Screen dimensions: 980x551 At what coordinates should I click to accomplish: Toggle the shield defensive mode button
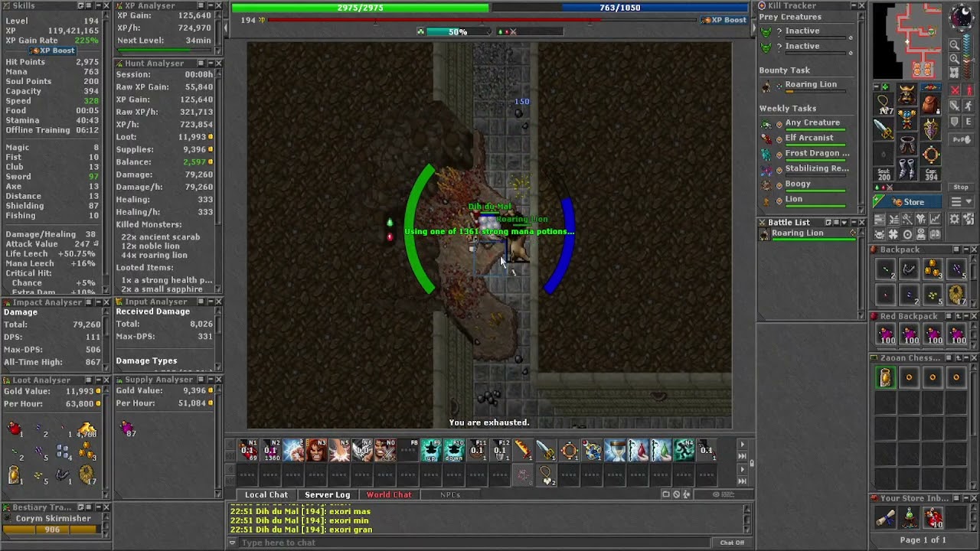pyautogui.click(x=955, y=122)
